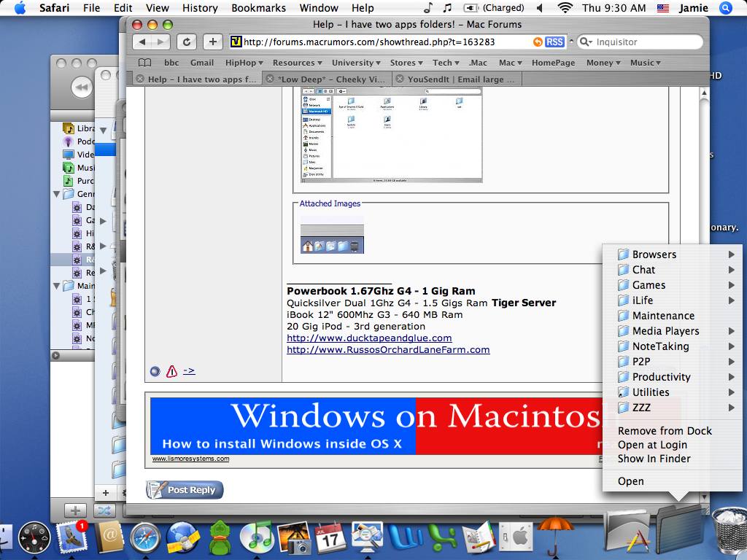The width and height of the screenshot is (747, 560).
Task: Close the YouSendIt tab
Action: (400, 79)
